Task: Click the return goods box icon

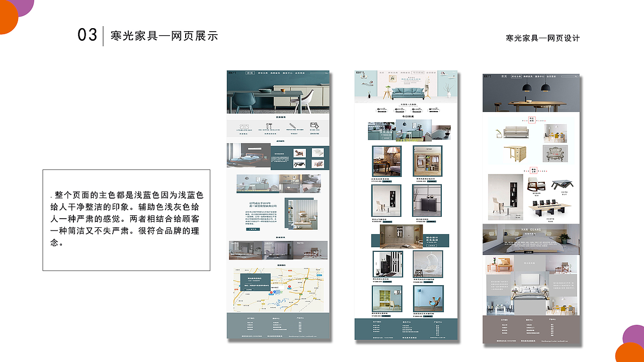Action: pos(314,126)
